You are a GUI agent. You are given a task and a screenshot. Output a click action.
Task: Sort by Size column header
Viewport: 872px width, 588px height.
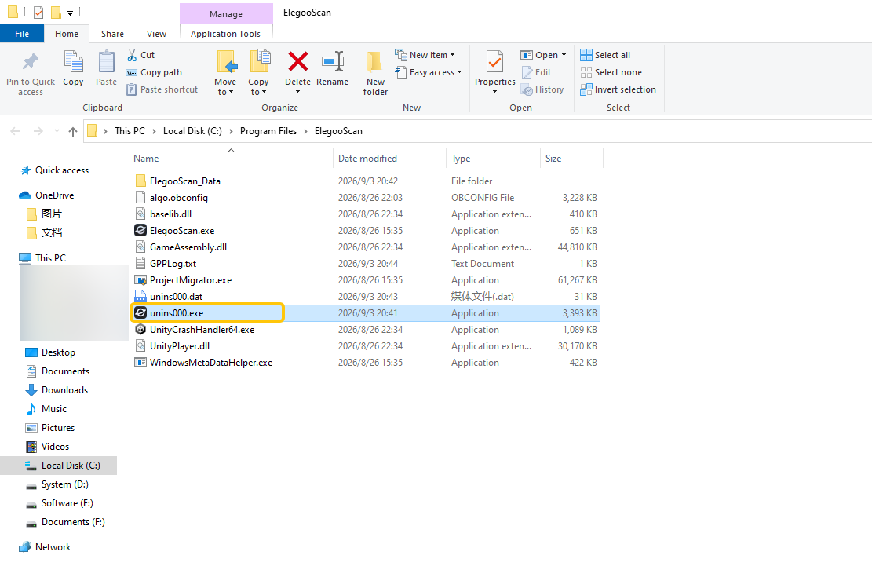pyautogui.click(x=553, y=159)
